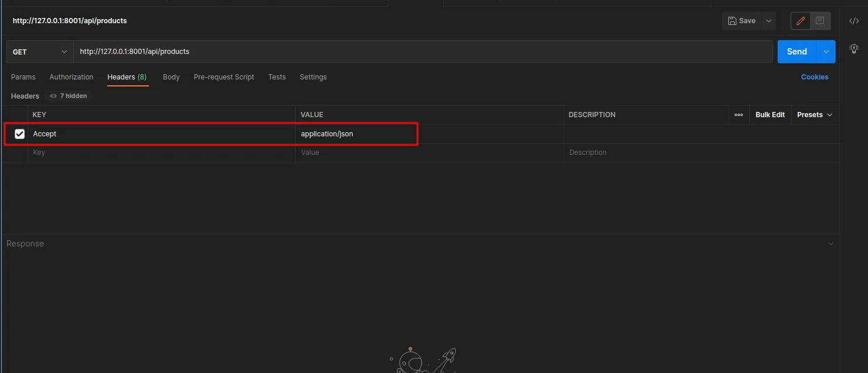Open the code snippet panel icon

(x=854, y=21)
